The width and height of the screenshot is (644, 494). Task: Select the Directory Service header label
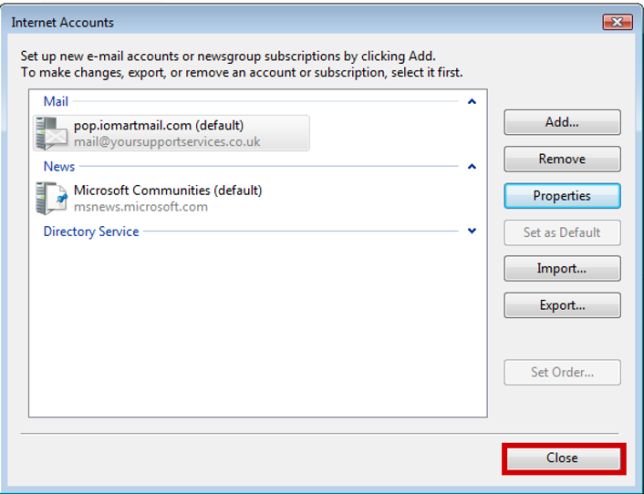[91, 231]
